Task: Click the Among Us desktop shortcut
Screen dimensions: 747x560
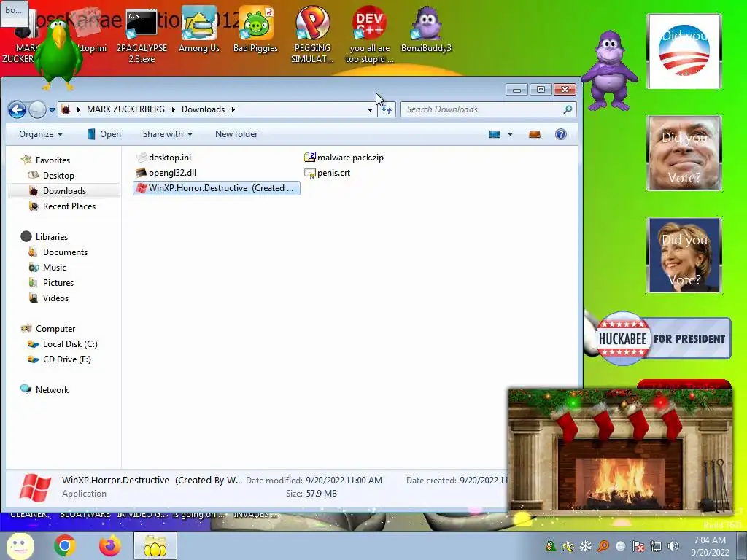Action: tap(199, 31)
